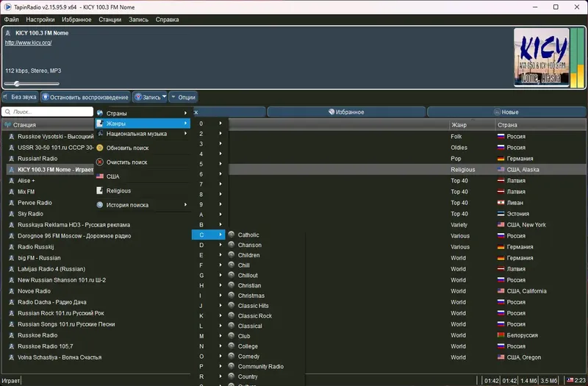588x386 pixels.
Task: Stop playback with Остановить воспроизведение
Action: tap(85, 97)
